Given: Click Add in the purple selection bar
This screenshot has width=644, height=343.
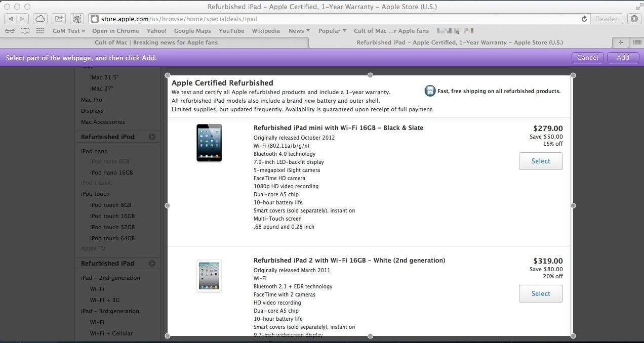Looking at the screenshot, I should [x=623, y=58].
